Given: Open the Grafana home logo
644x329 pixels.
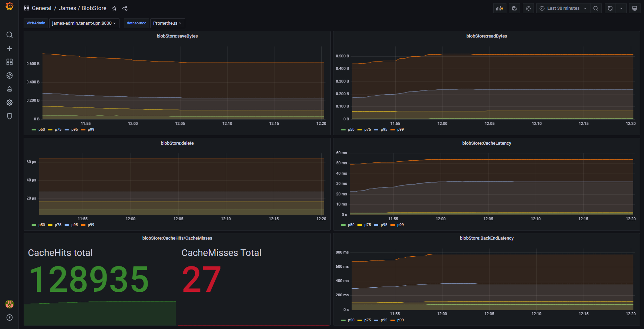Looking at the screenshot, I should 9,6.
